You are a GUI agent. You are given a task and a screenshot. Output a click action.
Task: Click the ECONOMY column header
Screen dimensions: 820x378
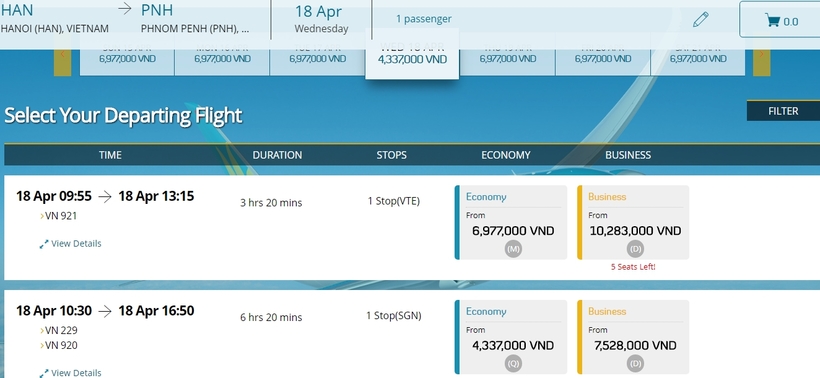(506, 155)
